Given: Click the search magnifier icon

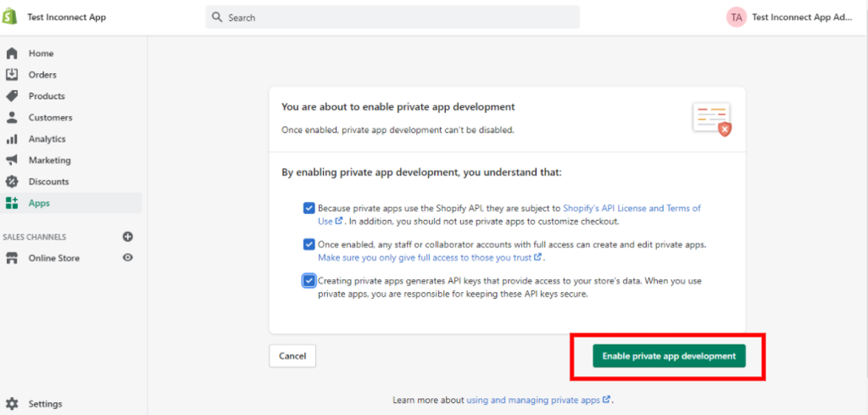Looking at the screenshot, I should coord(218,17).
